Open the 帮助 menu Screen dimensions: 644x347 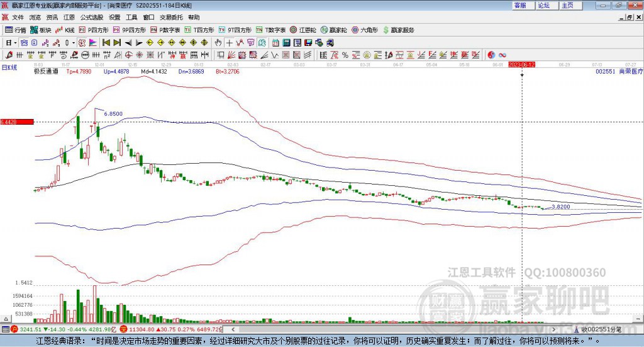[x=194, y=17]
